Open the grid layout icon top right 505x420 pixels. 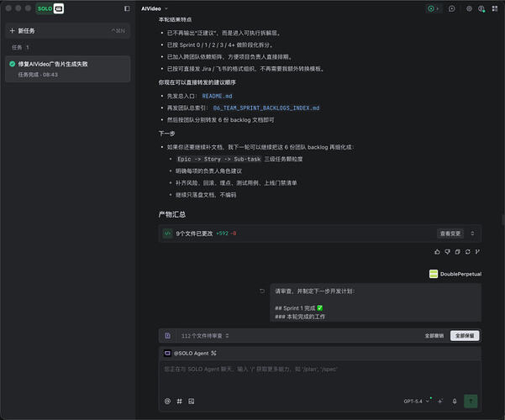tap(495, 8)
